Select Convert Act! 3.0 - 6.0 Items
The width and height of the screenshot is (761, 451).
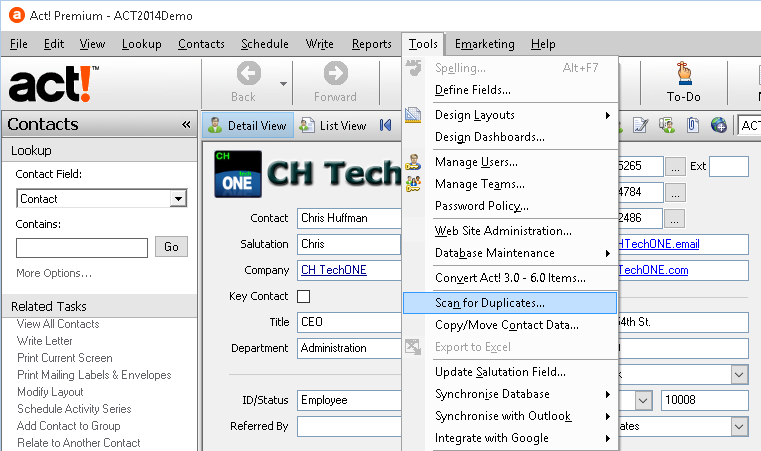(x=510, y=278)
